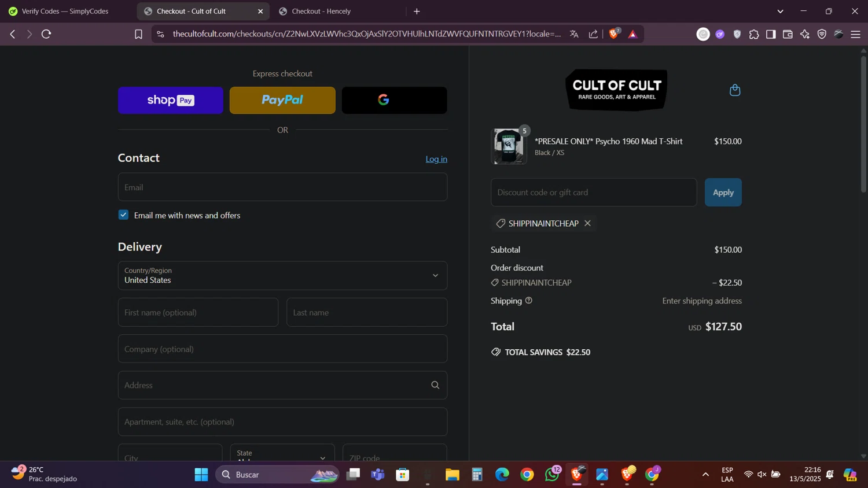868x488 pixels.
Task: Go forward with browser forward arrow
Action: click(30, 34)
